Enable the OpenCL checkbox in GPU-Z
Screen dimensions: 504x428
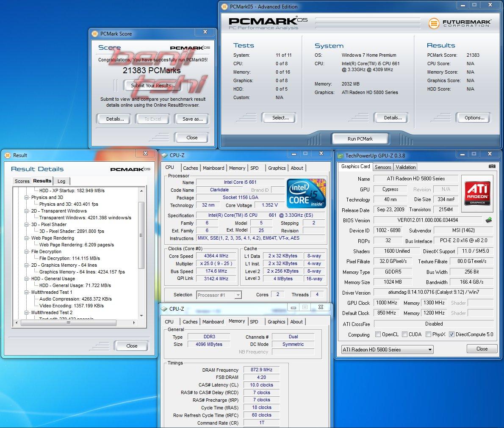tap(378, 334)
